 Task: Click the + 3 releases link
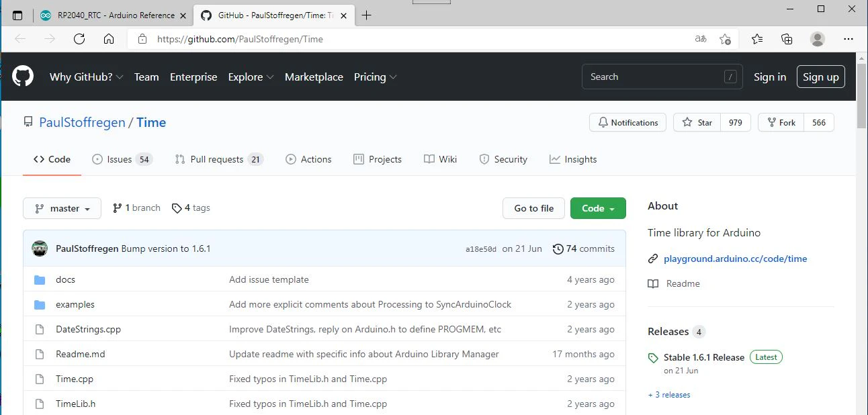[669, 395]
